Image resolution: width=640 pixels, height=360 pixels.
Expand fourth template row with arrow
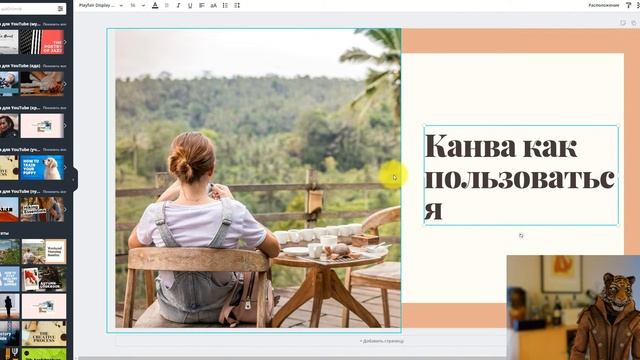tap(65, 168)
